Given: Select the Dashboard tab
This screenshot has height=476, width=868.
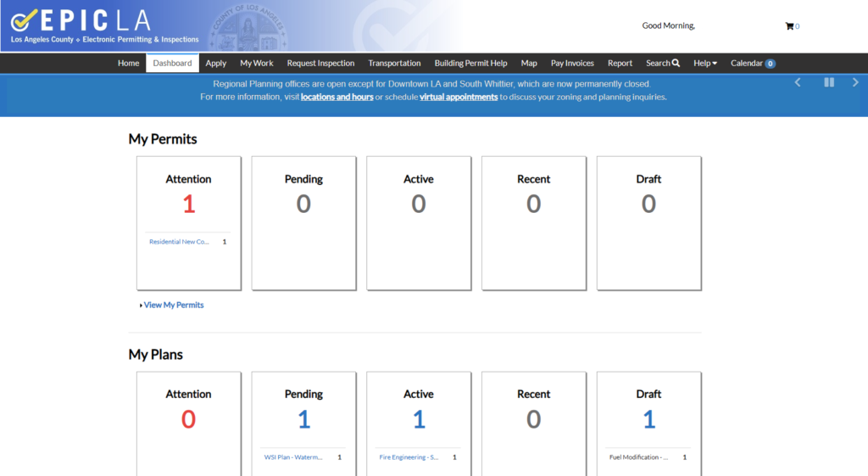Looking at the screenshot, I should (x=172, y=63).
